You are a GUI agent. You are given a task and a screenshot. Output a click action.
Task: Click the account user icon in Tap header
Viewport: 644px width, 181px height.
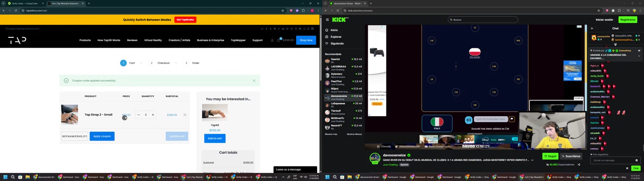[272, 40]
